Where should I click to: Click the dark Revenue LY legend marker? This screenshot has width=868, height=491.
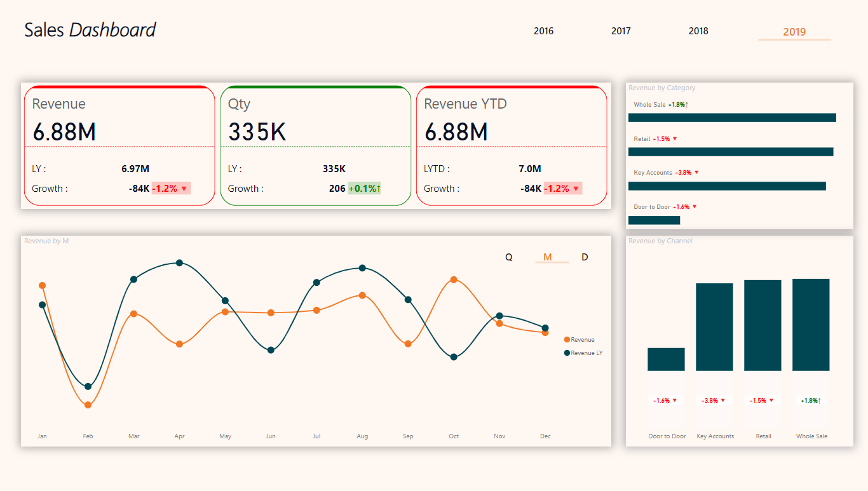567,353
